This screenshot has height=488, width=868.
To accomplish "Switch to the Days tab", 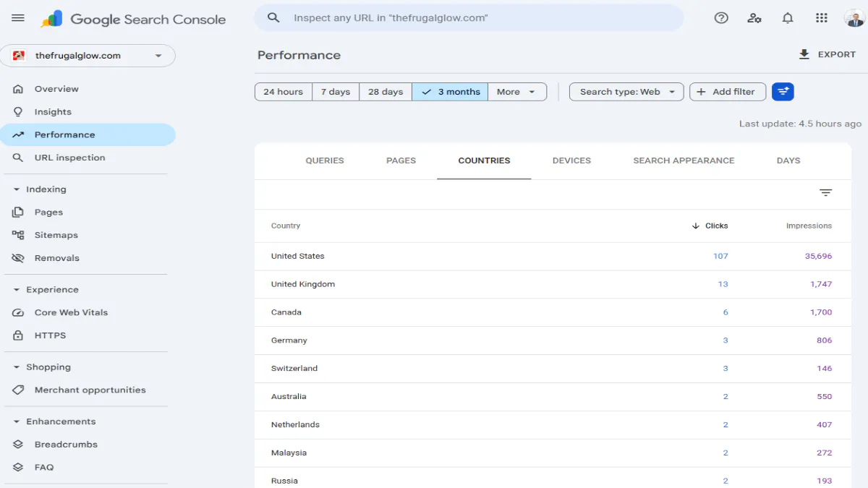I will point(788,160).
